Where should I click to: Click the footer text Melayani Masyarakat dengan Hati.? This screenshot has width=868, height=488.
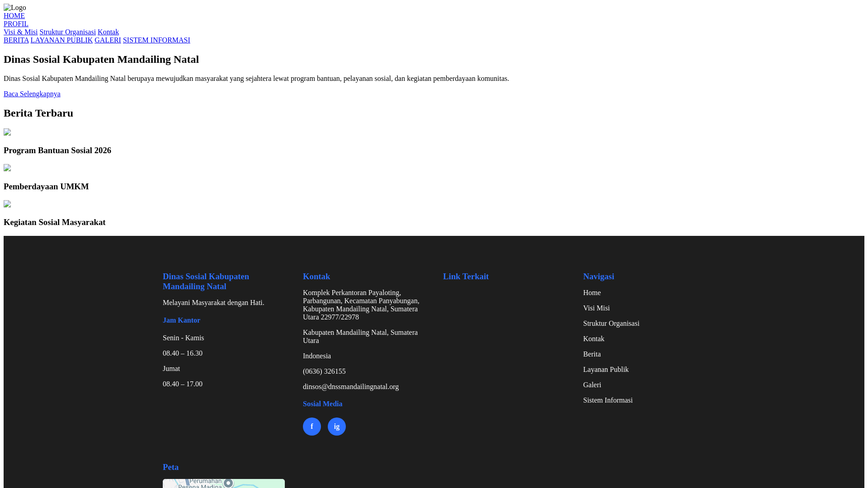(x=213, y=303)
